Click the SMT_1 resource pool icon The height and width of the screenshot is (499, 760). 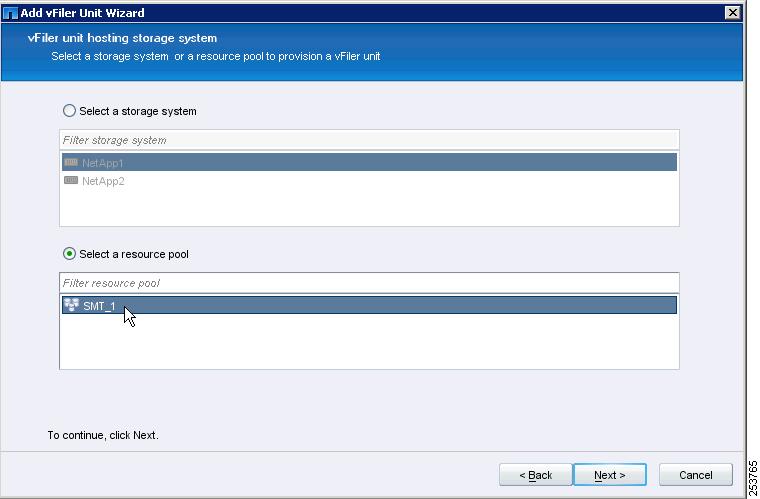pos(71,305)
